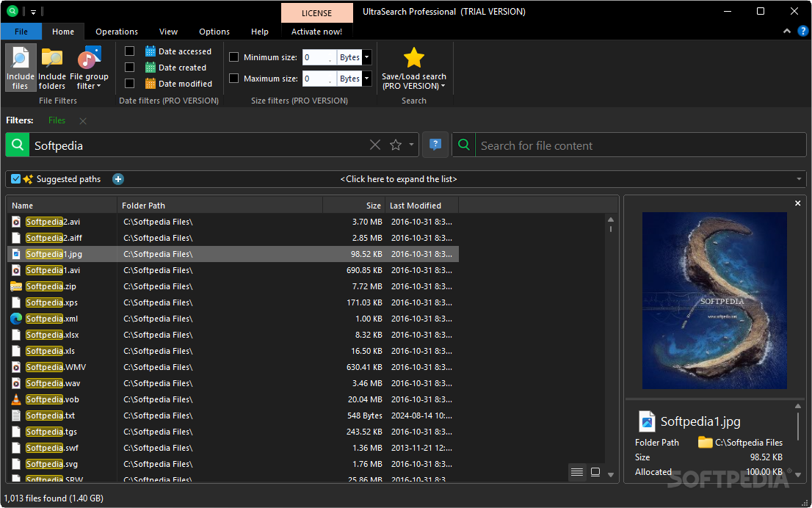Open the File tab
812x508 pixels.
(x=21, y=32)
